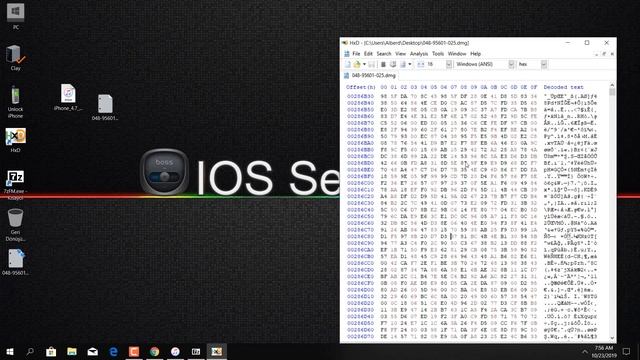
Task: Click the bytes-per-row width icon
Action: click(420, 64)
